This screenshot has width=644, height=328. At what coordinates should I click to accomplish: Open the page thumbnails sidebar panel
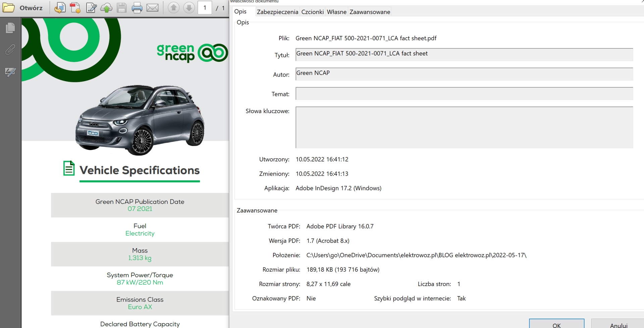pos(10,28)
